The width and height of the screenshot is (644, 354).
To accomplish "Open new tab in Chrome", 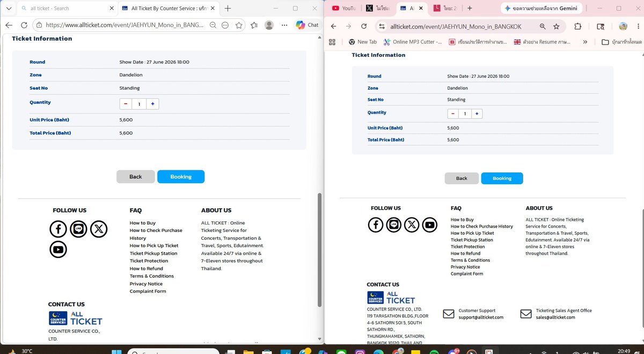I will 470,8.
